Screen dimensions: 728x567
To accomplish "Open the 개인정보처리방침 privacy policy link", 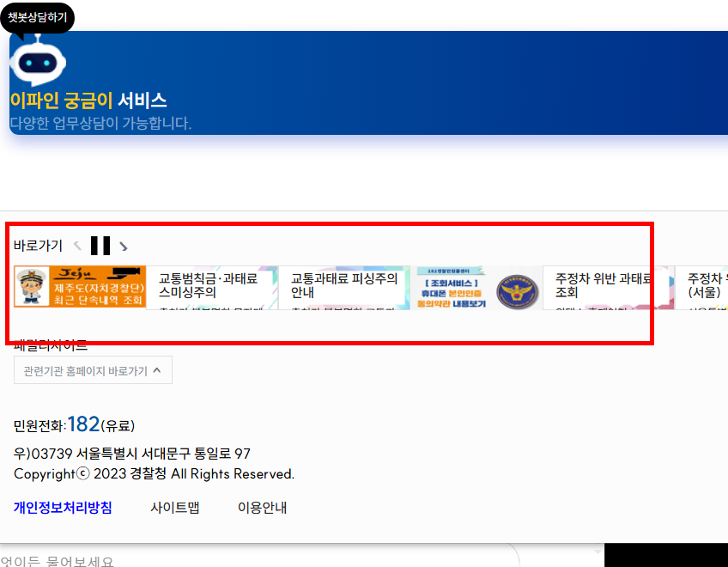I will pos(63,508).
